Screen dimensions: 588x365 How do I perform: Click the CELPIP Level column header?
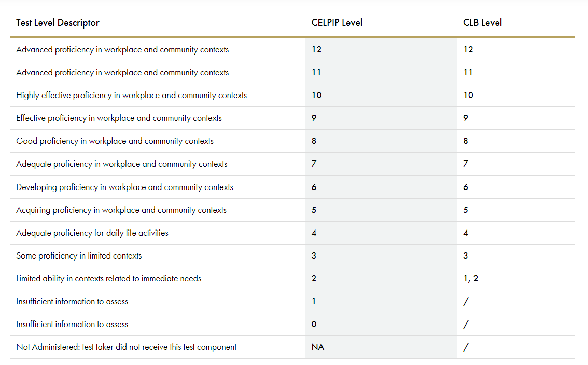337,23
